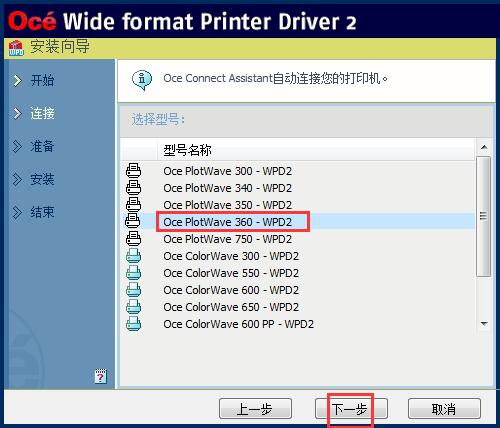Image resolution: width=500 pixels, height=428 pixels.
Task: Click the WPD installer icon in title strip
Action: point(16,48)
